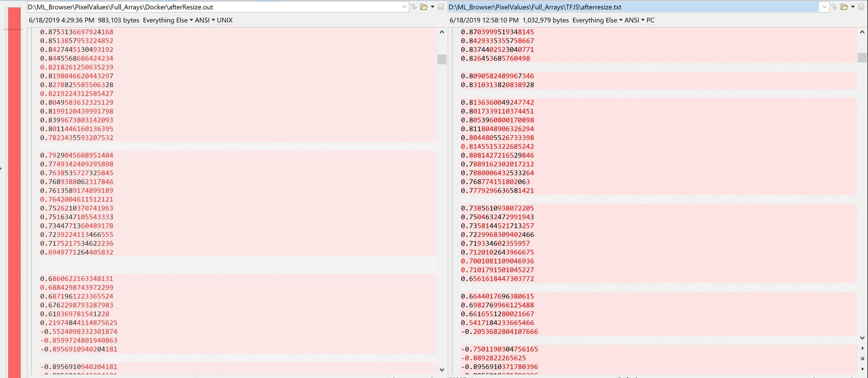
Task: Click PC line ending label on right
Action: click(650, 20)
